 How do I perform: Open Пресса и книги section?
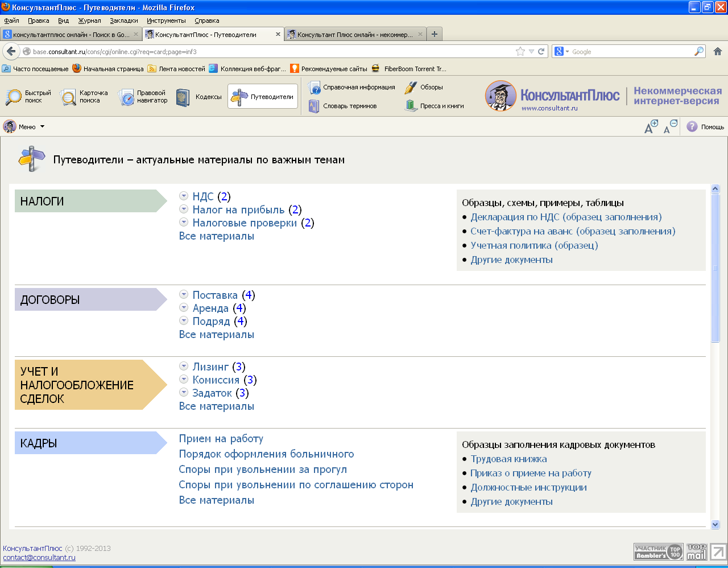[435, 106]
